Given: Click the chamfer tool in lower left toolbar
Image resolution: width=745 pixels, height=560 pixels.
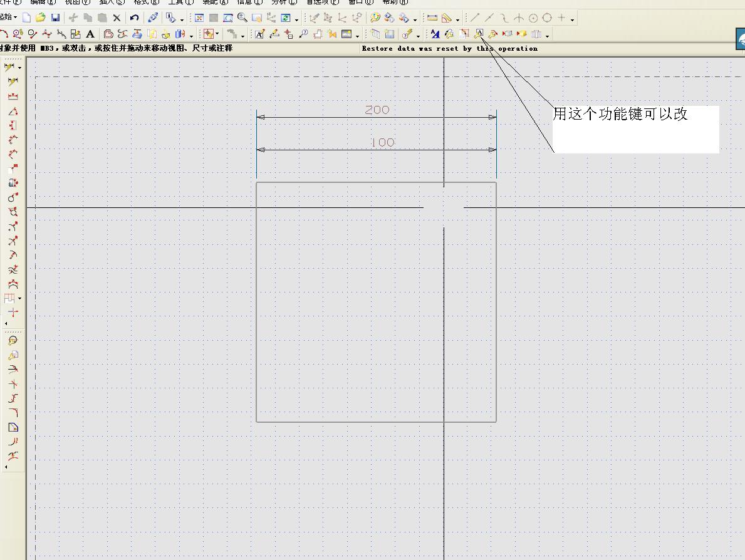Looking at the screenshot, I should click(x=13, y=427).
